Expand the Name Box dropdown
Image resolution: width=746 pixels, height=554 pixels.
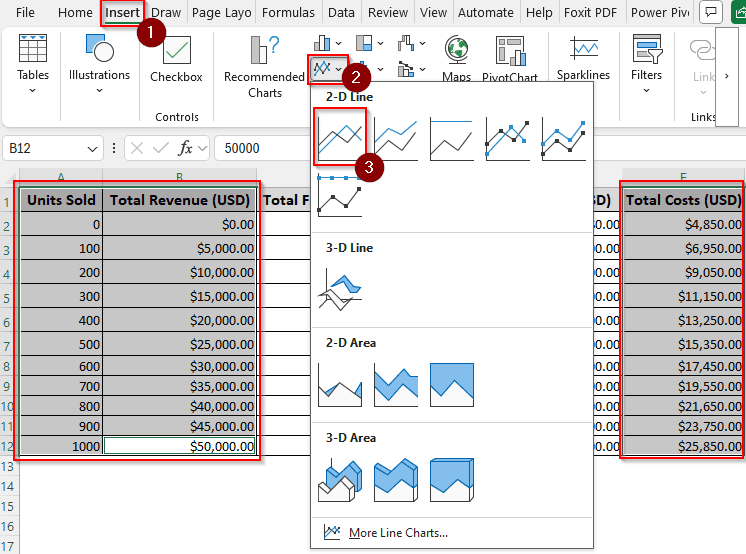click(x=92, y=149)
